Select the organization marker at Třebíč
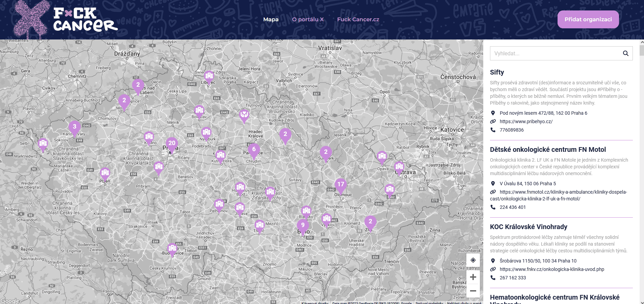This screenshot has height=304, width=644. point(260,226)
